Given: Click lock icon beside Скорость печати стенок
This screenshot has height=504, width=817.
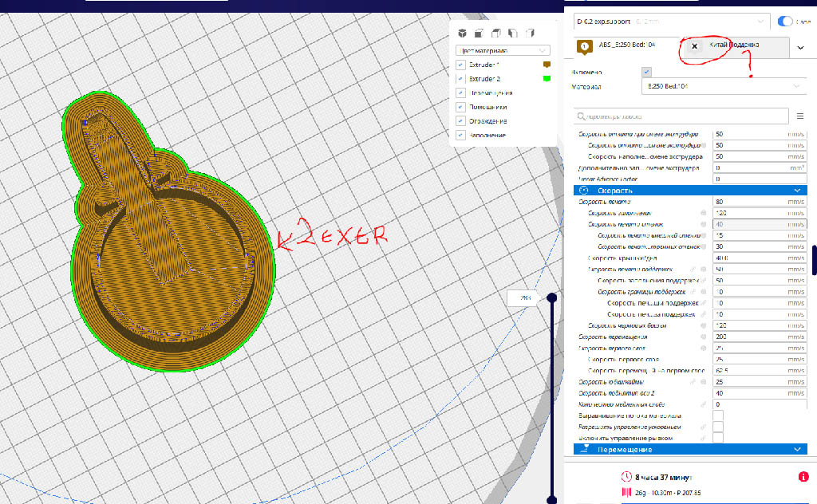Looking at the screenshot, I should [x=704, y=224].
